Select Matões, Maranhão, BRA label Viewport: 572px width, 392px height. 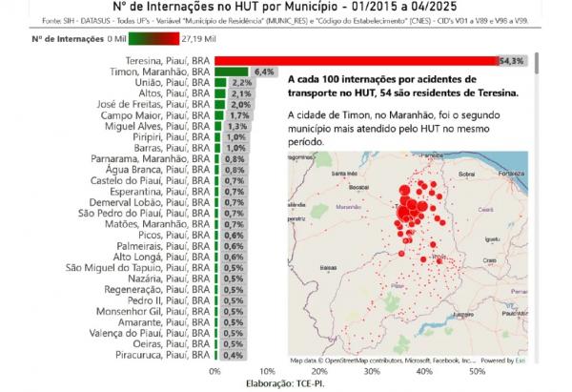click(x=157, y=224)
